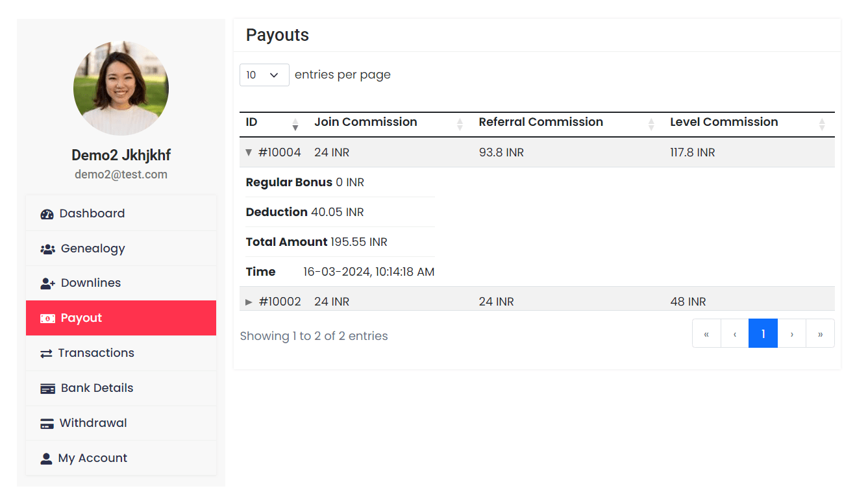
Task: Click the last-page pagination button
Action: [820, 333]
